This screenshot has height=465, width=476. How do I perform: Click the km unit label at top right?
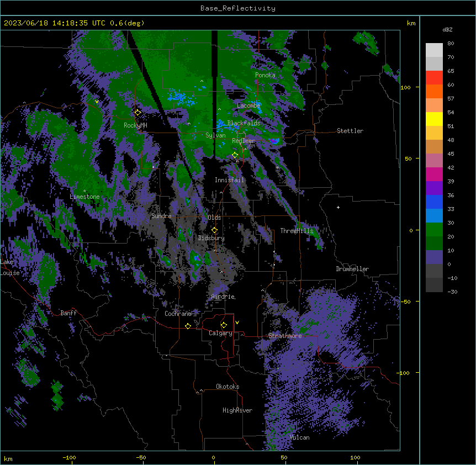pos(411,23)
